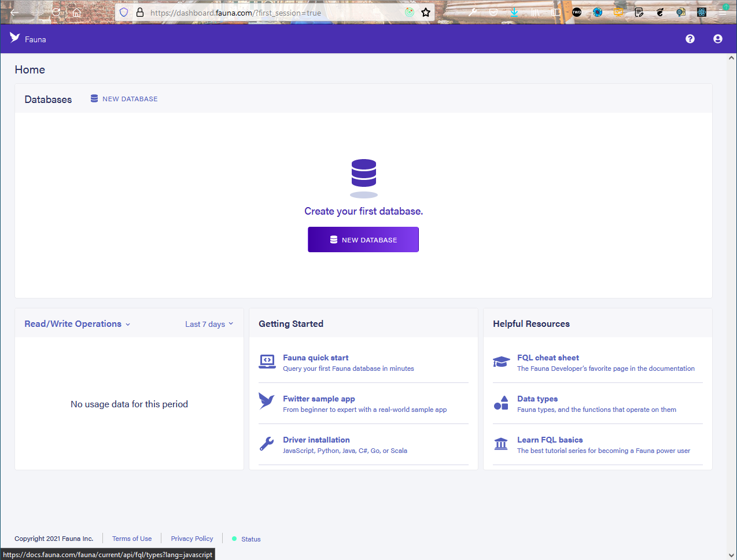Click the Learn FQL basics building icon
The width and height of the screenshot is (737, 560).
(x=501, y=444)
